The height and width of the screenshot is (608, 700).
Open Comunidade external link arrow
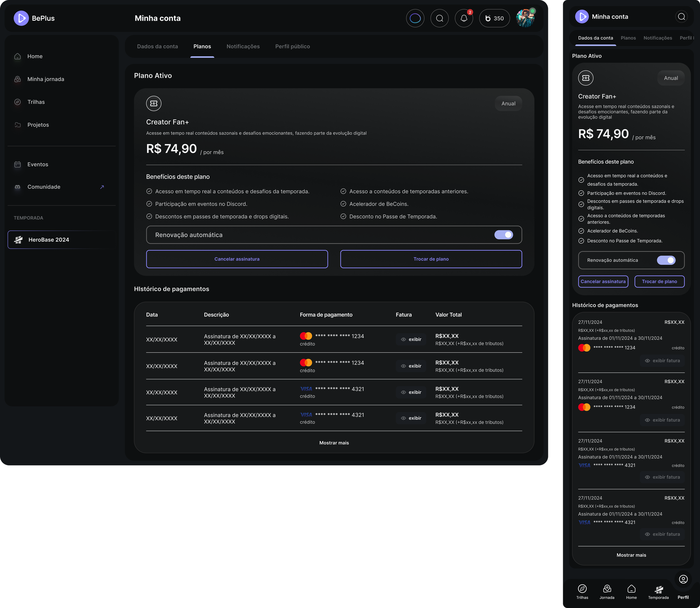pyautogui.click(x=102, y=187)
